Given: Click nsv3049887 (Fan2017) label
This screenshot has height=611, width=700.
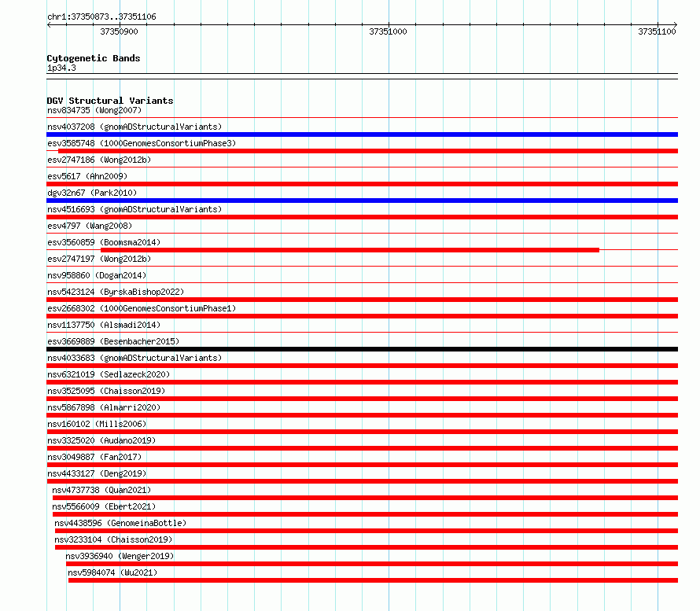Looking at the screenshot, I should (x=94, y=457).
